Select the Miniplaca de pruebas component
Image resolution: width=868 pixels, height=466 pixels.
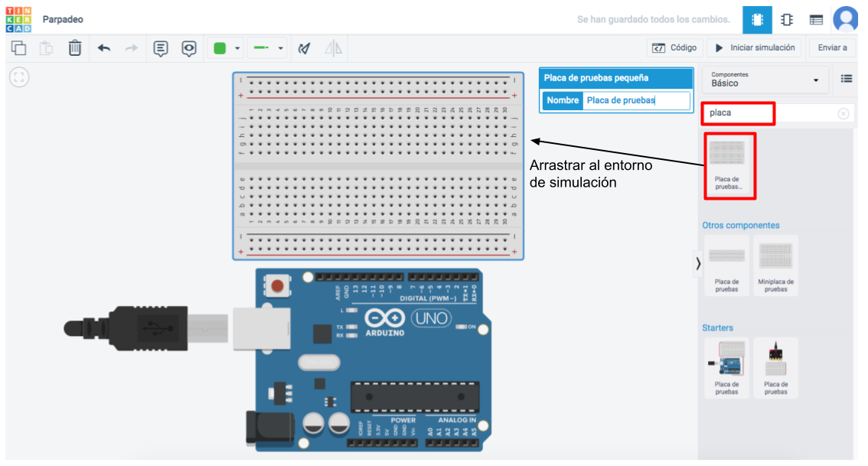tap(775, 266)
